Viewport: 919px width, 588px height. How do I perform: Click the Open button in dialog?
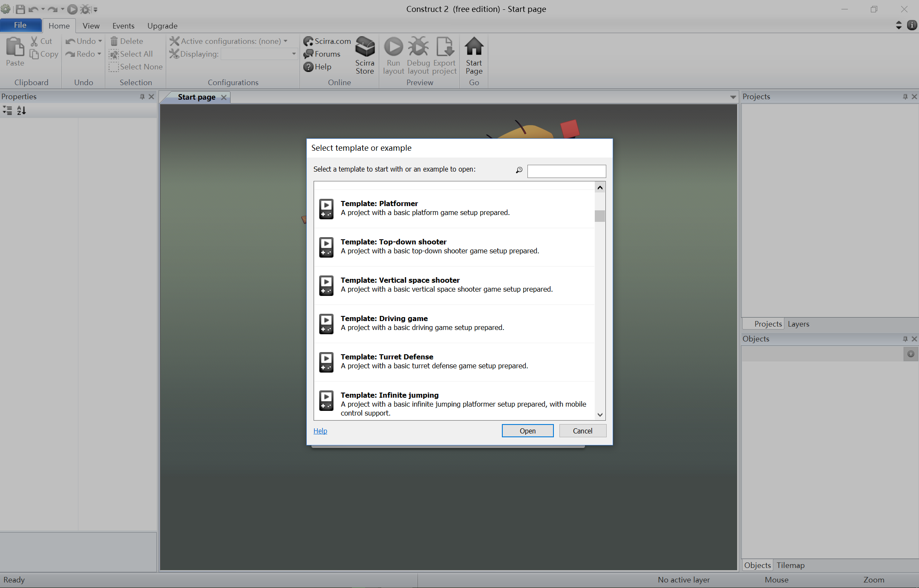point(527,431)
